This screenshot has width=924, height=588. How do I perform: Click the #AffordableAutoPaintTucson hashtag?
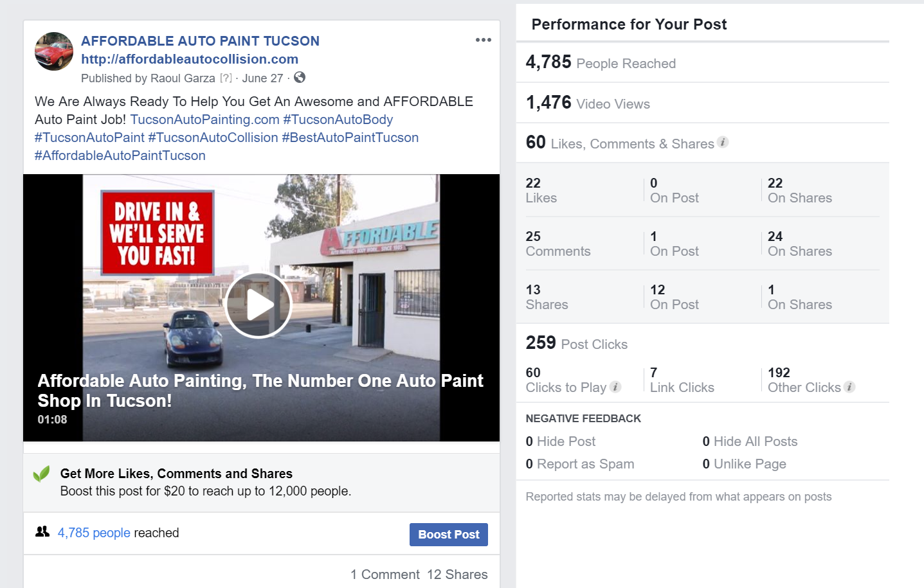pos(120,156)
